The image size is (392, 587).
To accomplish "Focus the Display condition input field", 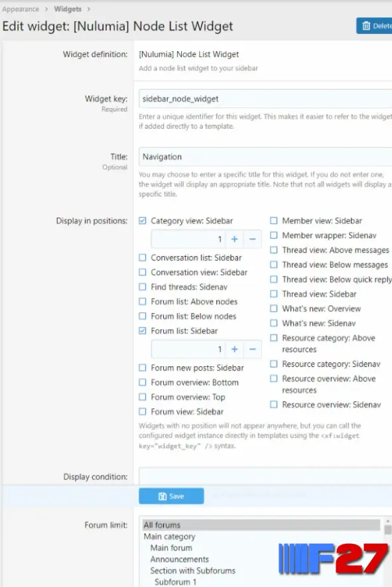I will pos(265,476).
